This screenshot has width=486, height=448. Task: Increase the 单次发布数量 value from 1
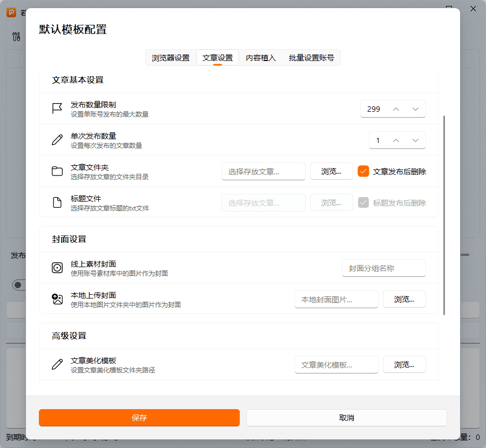click(395, 140)
